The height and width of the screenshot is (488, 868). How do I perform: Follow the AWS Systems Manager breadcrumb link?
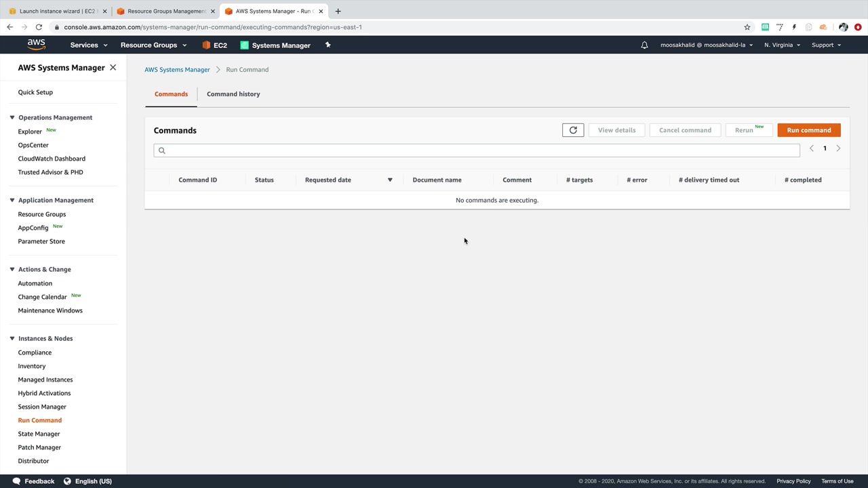coord(177,70)
